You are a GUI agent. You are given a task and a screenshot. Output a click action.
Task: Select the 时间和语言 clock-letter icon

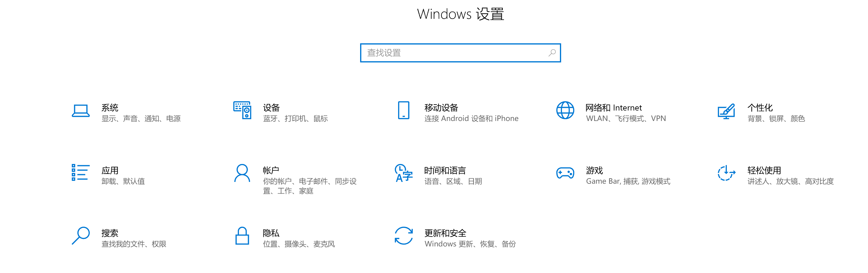point(404,173)
